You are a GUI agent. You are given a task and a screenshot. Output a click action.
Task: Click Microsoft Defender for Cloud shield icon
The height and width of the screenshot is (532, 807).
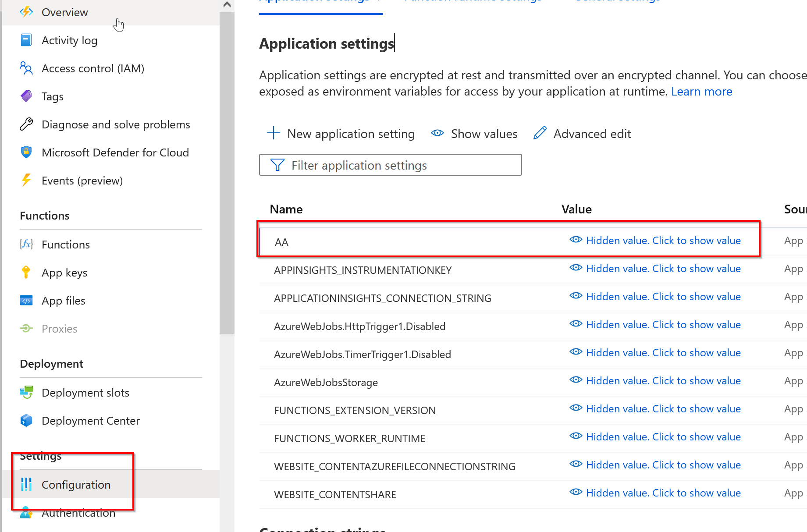click(26, 153)
